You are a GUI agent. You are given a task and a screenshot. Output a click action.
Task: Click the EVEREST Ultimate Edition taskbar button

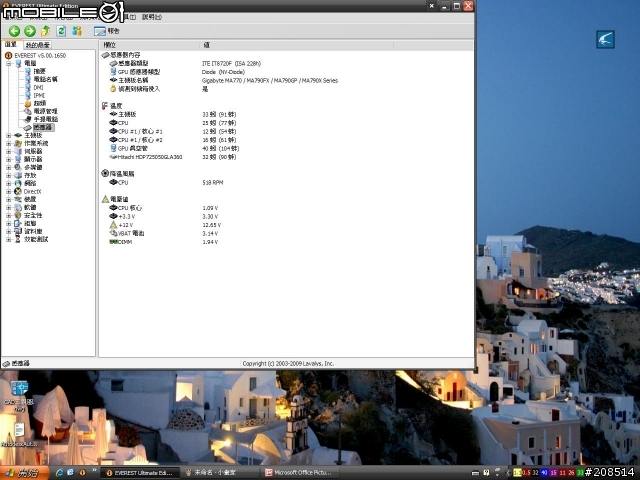click(140, 473)
